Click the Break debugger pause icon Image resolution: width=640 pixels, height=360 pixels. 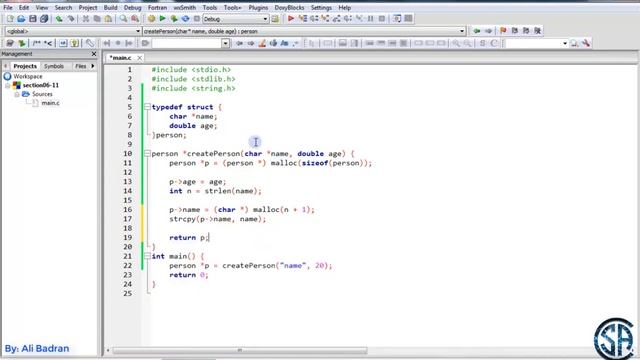[x=371, y=19]
